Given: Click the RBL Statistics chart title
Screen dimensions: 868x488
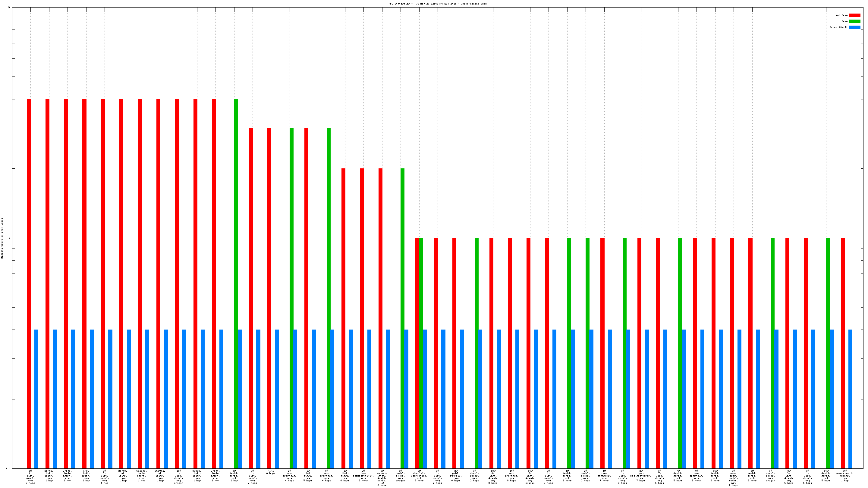Looking at the screenshot, I should (437, 4).
